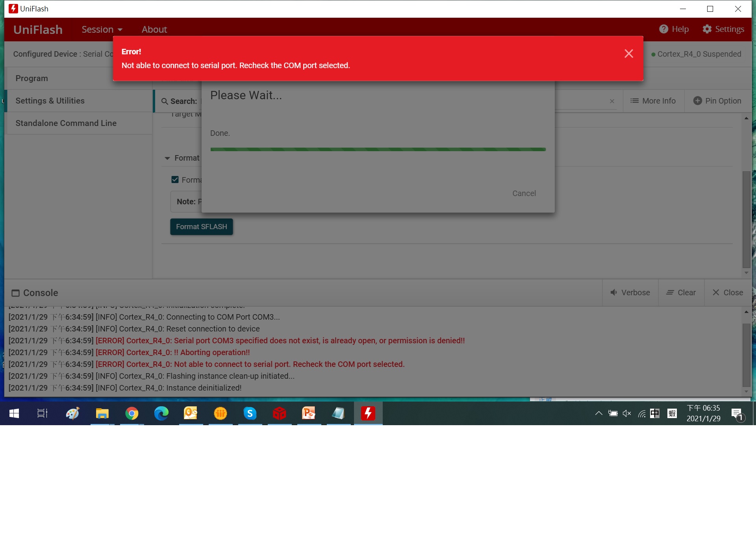This screenshot has width=756, height=548.
Task: Open Microsoft Edge from the taskbar
Action: point(161,413)
